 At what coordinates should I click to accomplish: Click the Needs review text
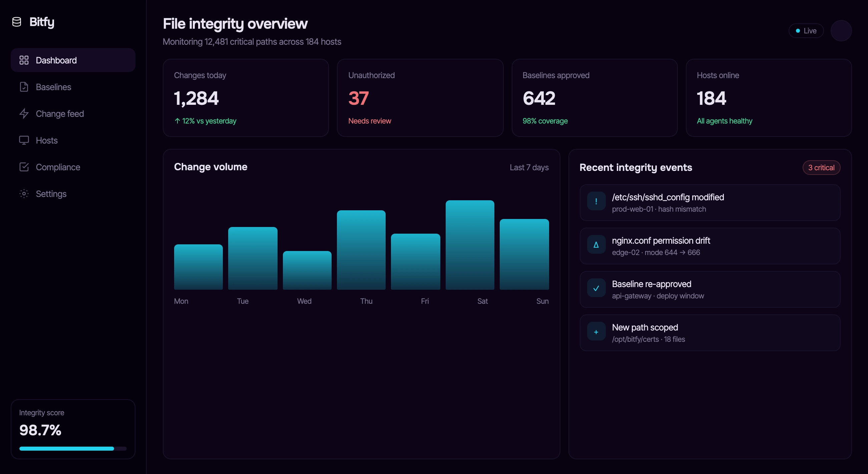pyautogui.click(x=370, y=121)
